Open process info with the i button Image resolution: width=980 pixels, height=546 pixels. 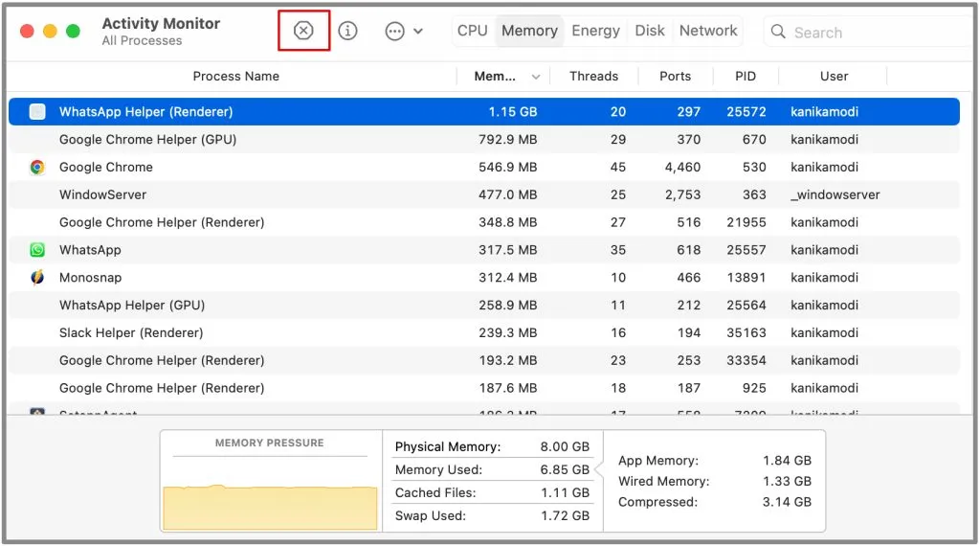[347, 31]
